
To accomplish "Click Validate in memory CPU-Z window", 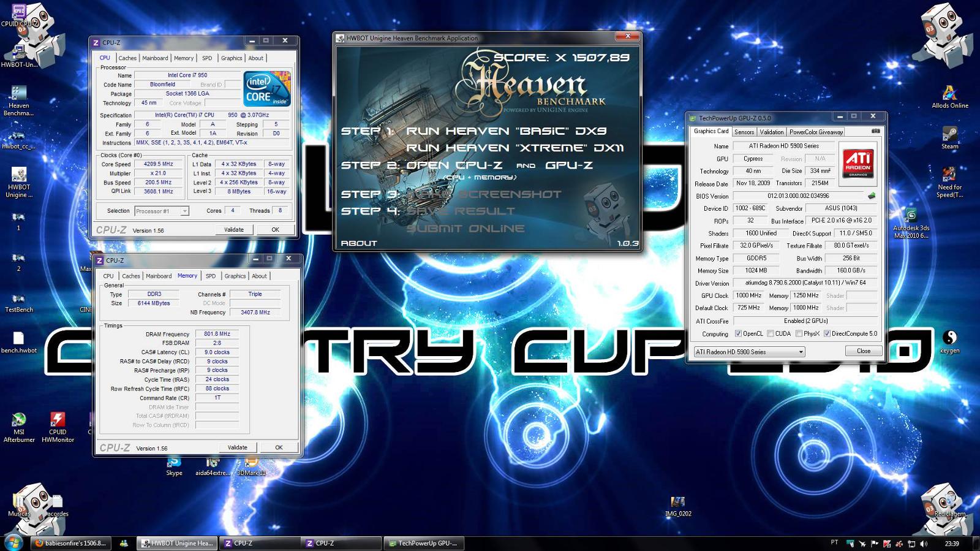I will [x=238, y=447].
